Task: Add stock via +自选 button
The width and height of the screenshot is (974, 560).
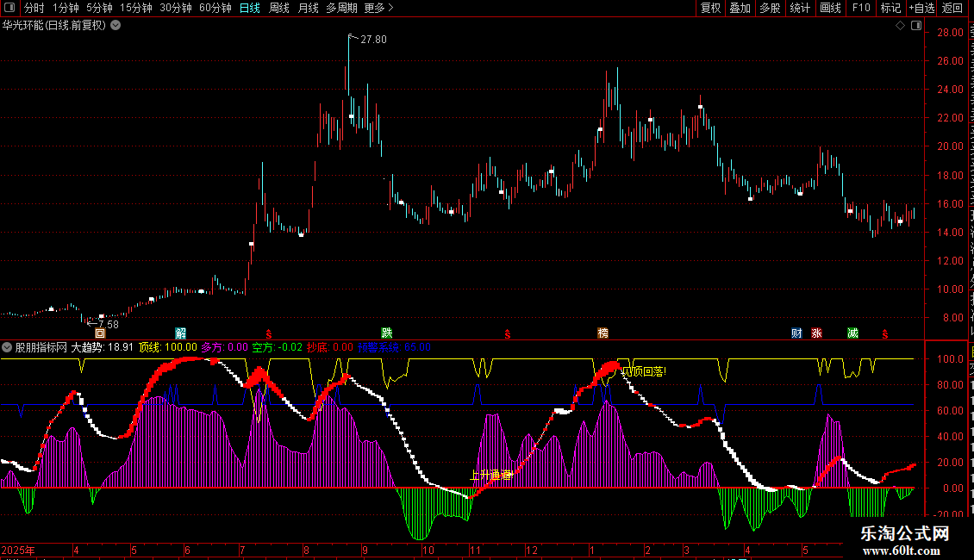Action: (921, 8)
